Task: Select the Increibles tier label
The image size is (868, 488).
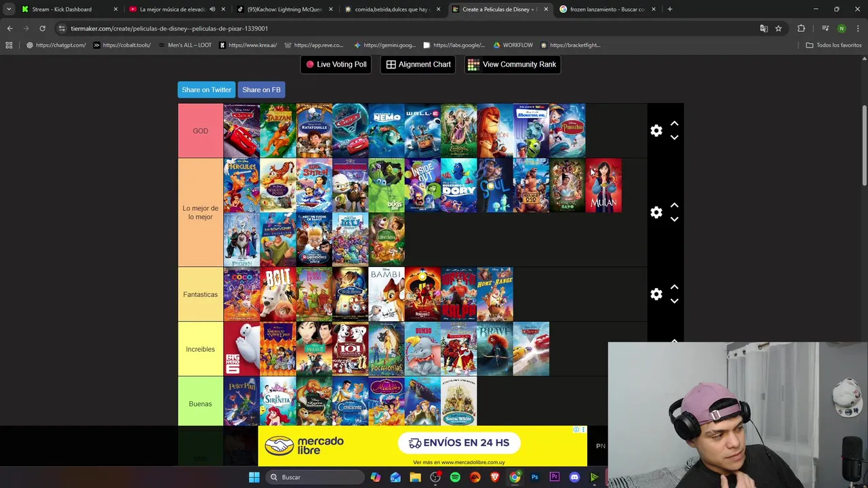Action: [200, 349]
